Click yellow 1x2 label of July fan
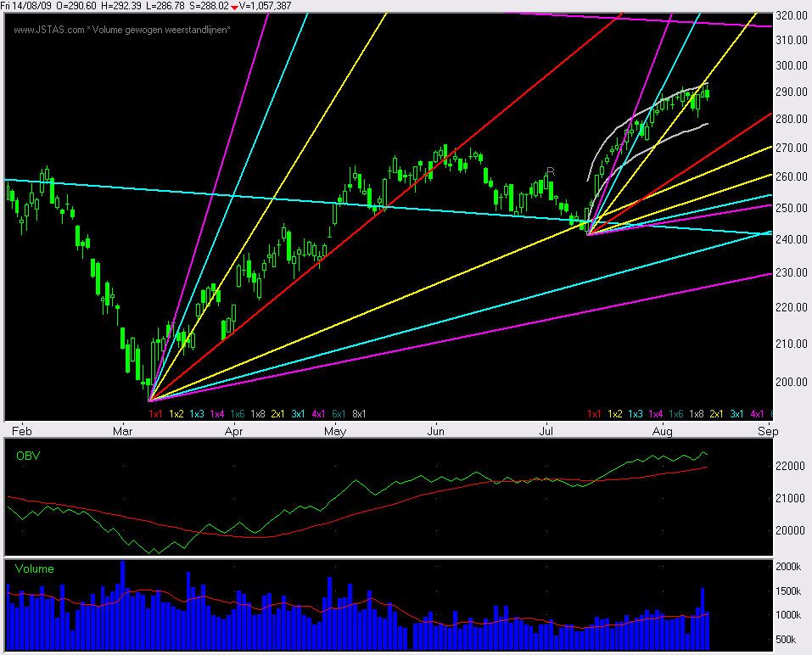Image resolution: width=812 pixels, height=655 pixels. click(x=615, y=414)
